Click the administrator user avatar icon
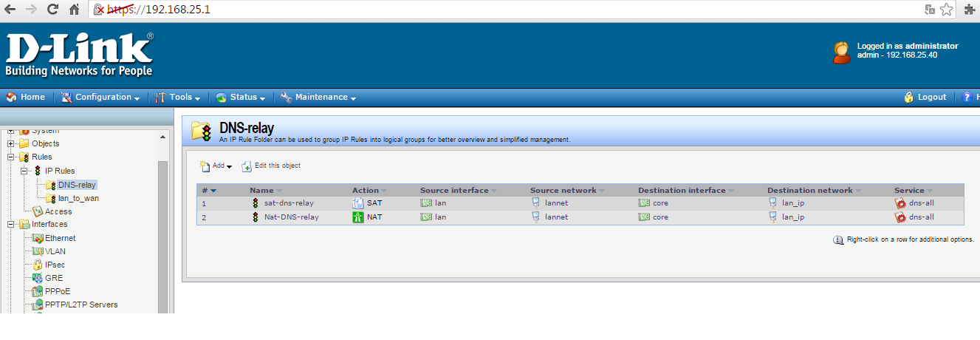Image resolution: width=980 pixels, height=340 pixels. click(842, 52)
